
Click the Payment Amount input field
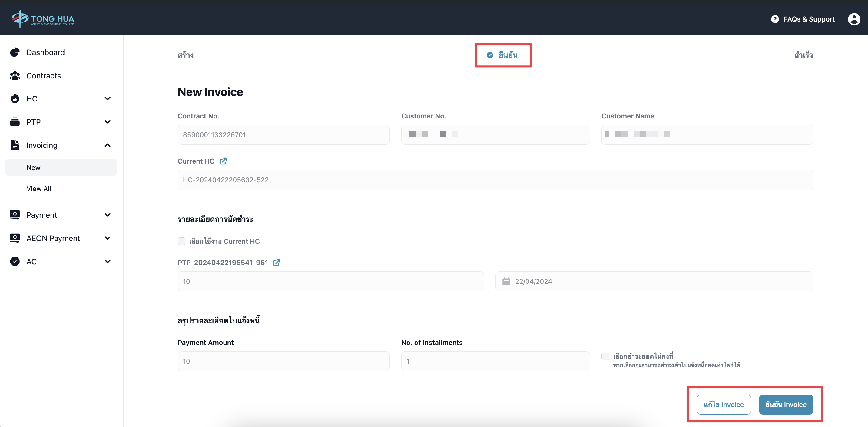[x=283, y=361]
